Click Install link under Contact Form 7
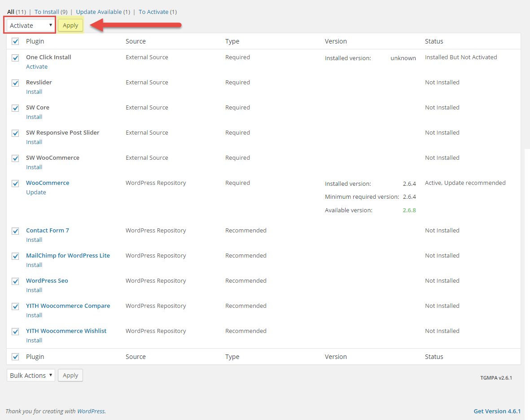 pos(34,240)
